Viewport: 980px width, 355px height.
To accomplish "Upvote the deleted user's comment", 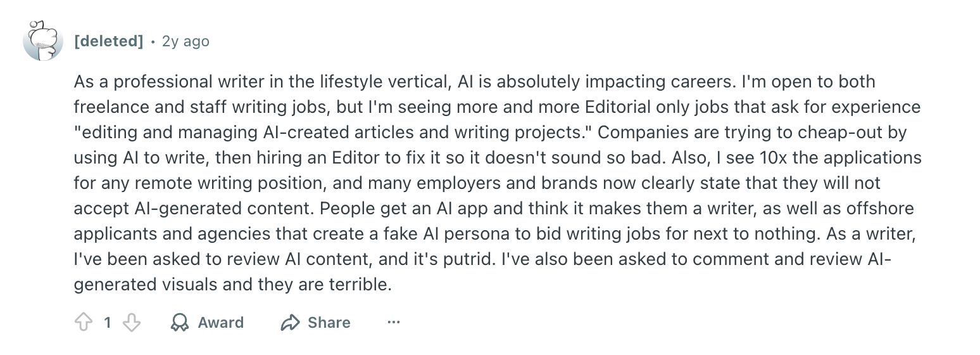I will point(84,323).
